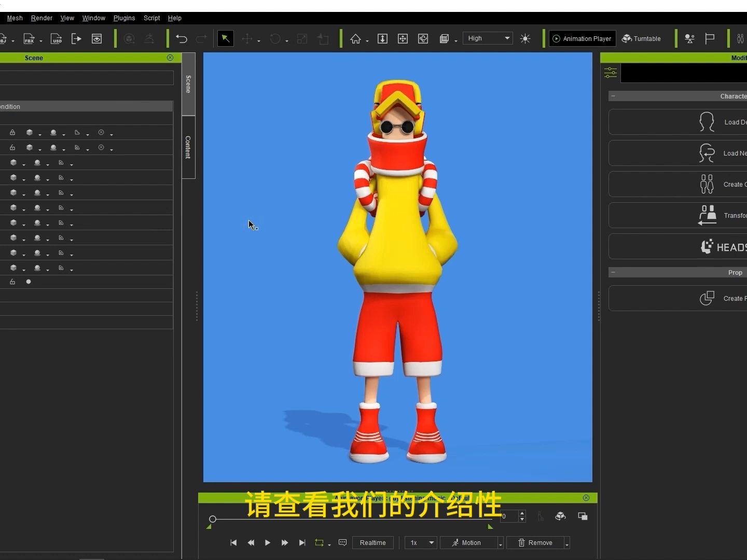Collapse the Character section
Screen dimensions: 747x560
[x=613, y=96]
